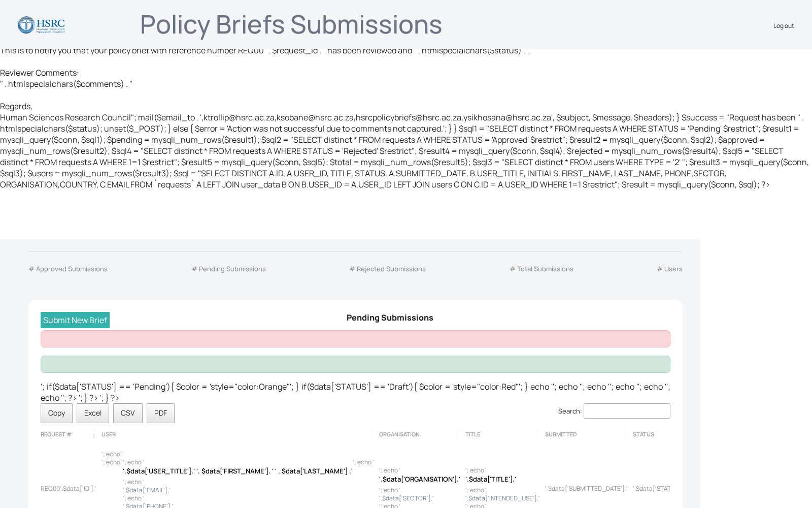This screenshot has height=508, width=812.
Task: Export the table to Excel
Action: [x=93, y=413]
